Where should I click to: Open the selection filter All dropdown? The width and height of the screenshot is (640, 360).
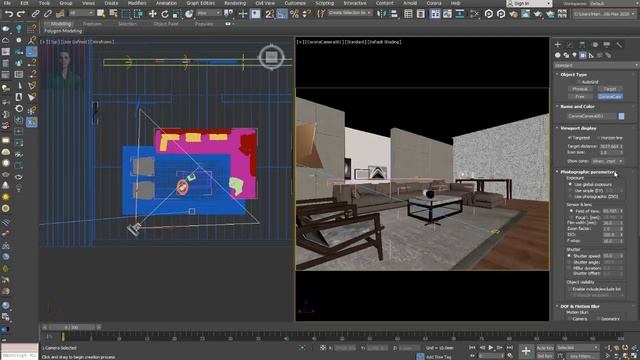coord(81,13)
